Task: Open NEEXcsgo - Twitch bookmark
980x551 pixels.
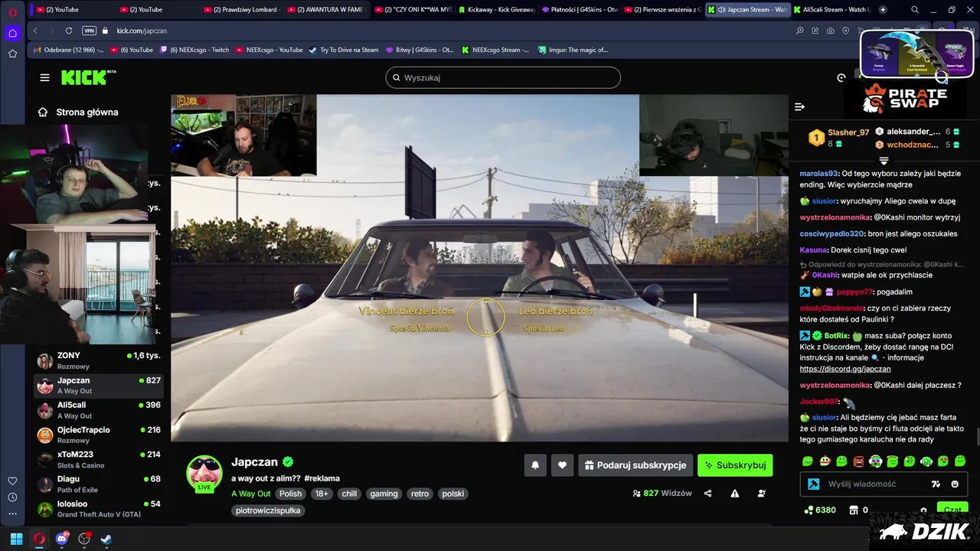Action: [x=194, y=50]
